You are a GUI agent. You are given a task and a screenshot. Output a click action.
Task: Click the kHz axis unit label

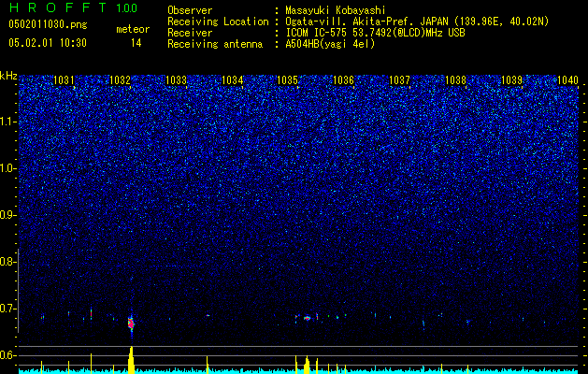point(8,76)
